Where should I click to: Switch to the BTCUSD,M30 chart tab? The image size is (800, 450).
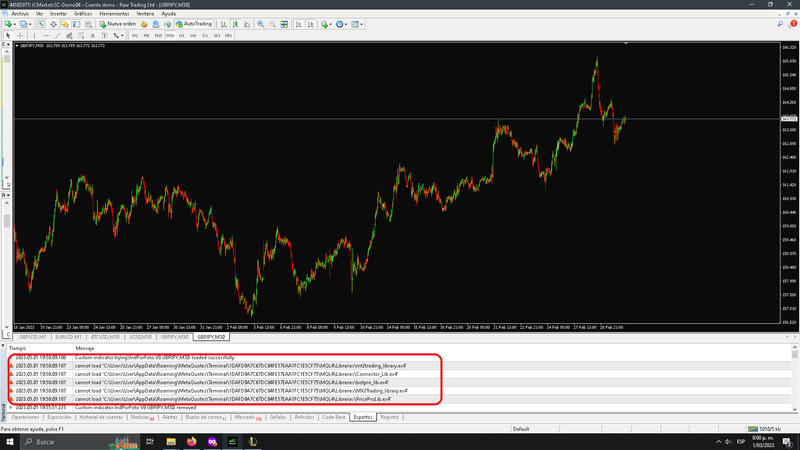coord(105,337)
